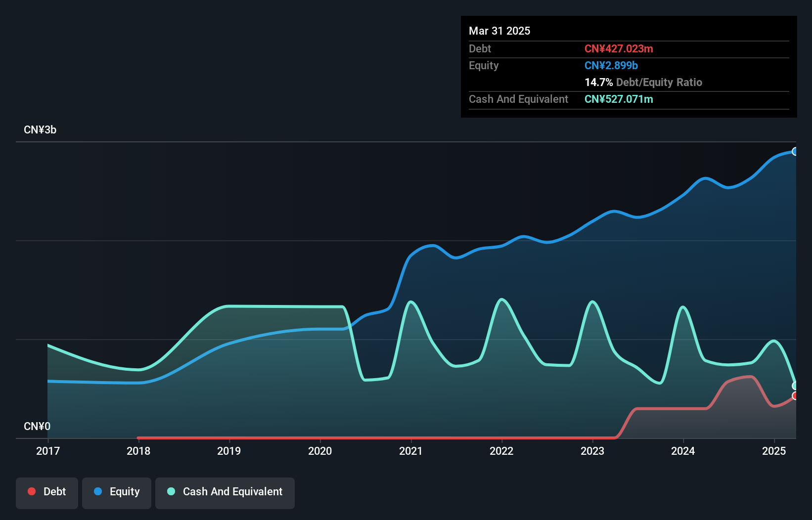Click the CN¥0 axis label

pos(37,427)
